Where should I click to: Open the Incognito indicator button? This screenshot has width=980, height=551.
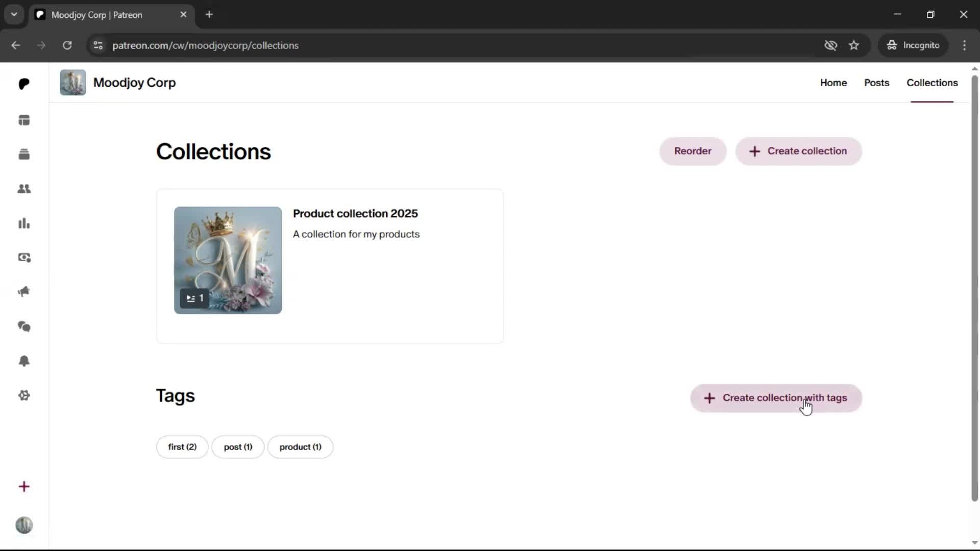[x=913, y=45]
